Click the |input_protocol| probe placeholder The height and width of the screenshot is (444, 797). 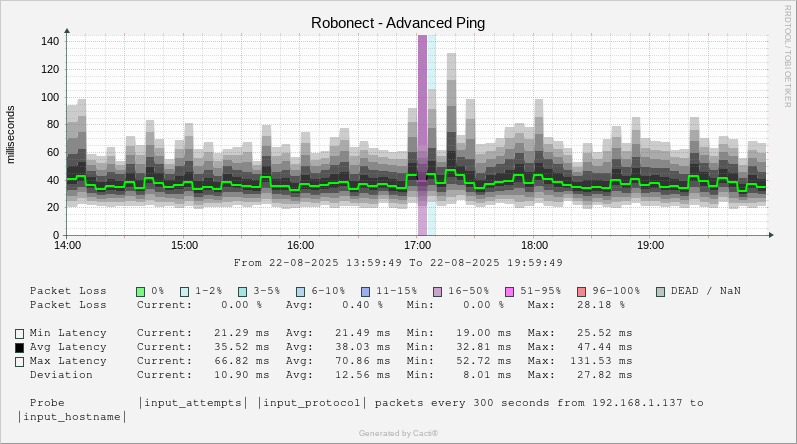[x=312, y=403]
